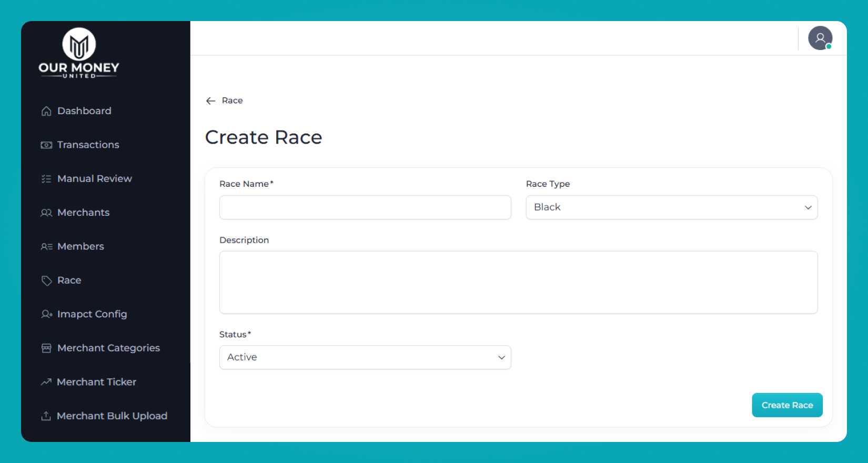Select Merchant Bulk Upload menu item
This screenshot has height=463, width=868.
click(112, 416)
